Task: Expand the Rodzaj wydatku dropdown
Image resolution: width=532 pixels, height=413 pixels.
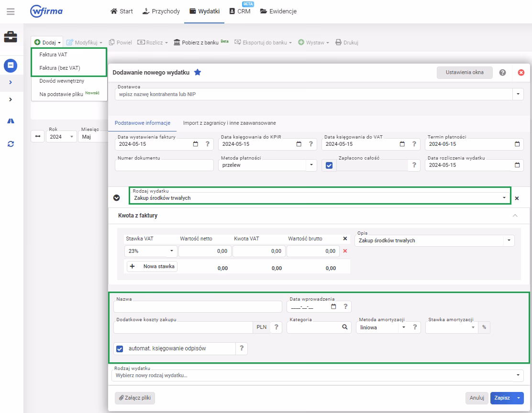Action: [504, 197]
